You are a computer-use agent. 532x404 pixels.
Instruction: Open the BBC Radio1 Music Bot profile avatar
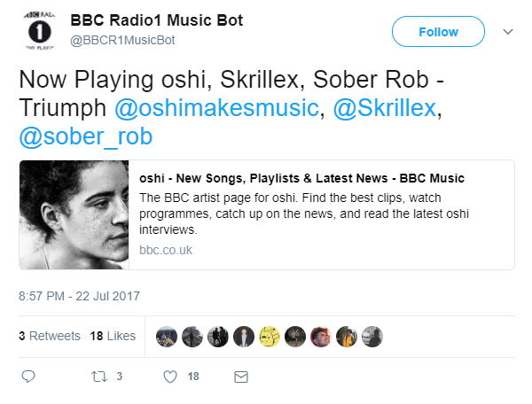coord(36,32)
